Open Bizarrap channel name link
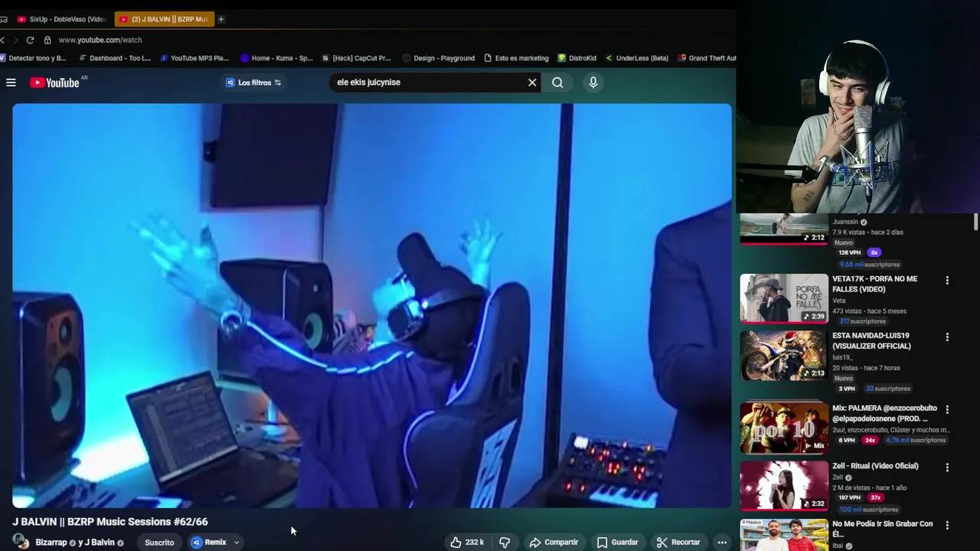980x551 pixels. tap(51, 542)
